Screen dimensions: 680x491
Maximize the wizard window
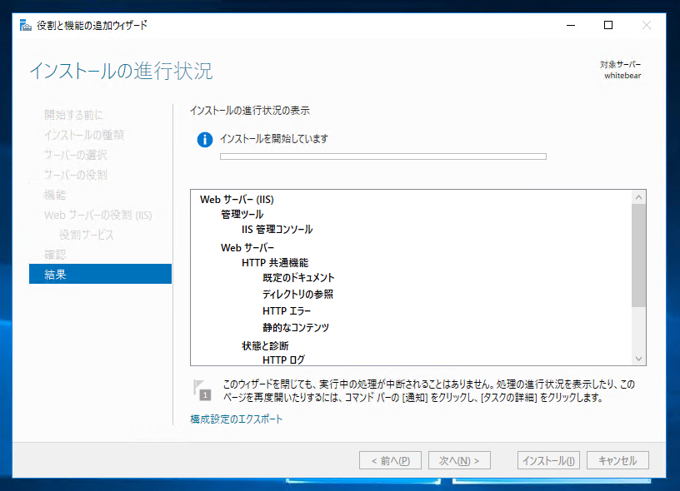pyautogui.click(x=608, y=25)
